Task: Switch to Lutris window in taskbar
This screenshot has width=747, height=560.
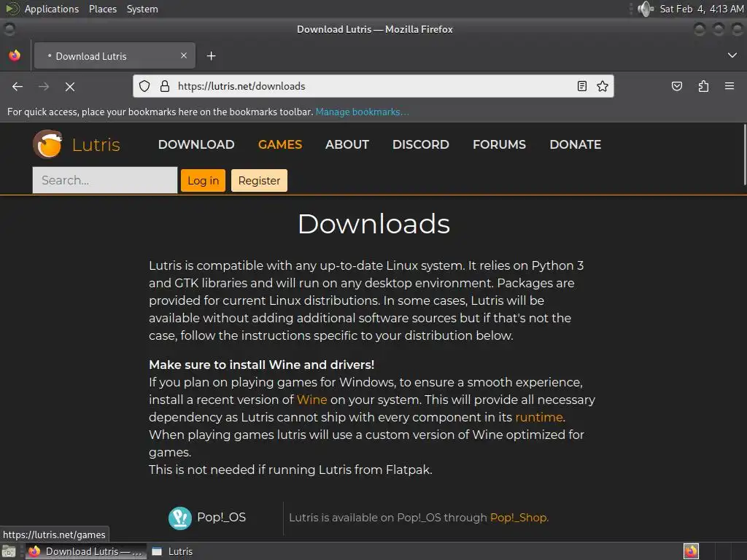Action: click(172, 551)
